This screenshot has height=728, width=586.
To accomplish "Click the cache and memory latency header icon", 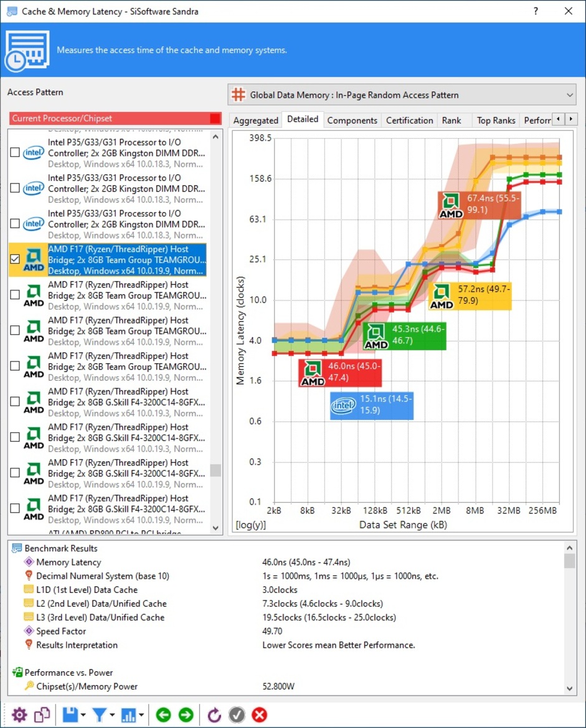I will (x=27, y=50).
